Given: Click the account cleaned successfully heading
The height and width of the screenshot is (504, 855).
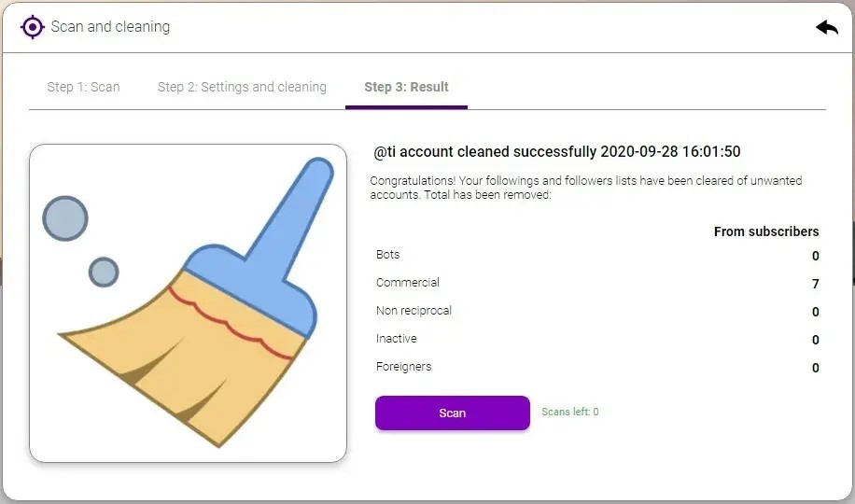Looking at the screenshot, I should [x=556, y=151].
